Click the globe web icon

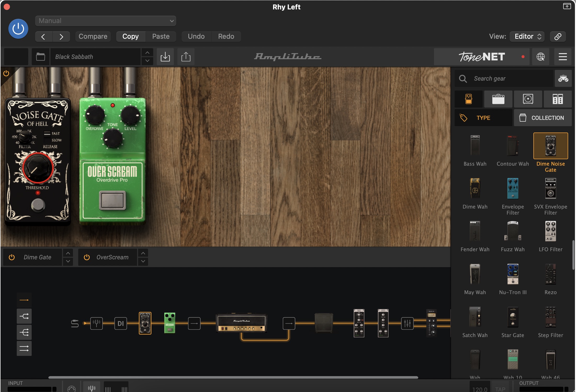coord(541,57)
